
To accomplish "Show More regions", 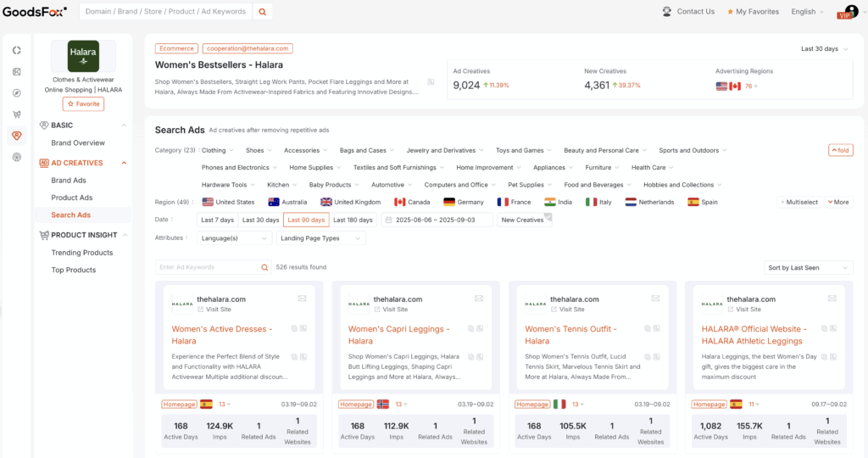I will click(x=838, y=202).
